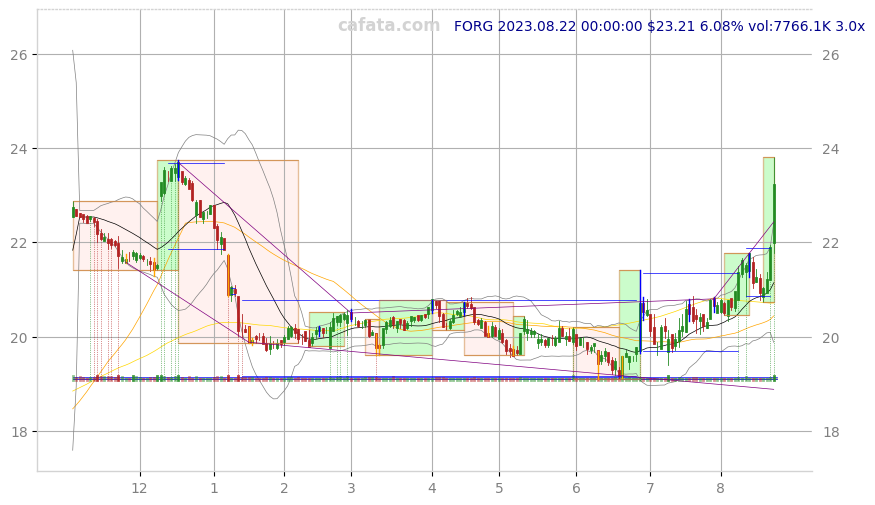Click the 5 month label on x-axis
The image size is (875, 505).
click(499, 488)
